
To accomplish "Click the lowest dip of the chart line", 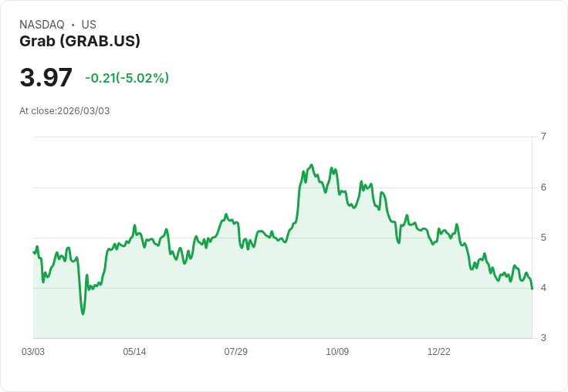I will click(83, 313).
